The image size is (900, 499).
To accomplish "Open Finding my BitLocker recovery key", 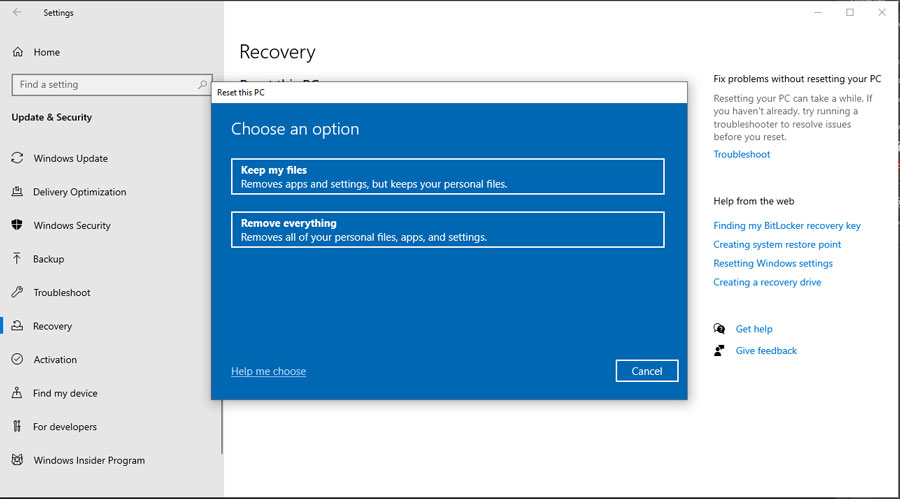I will coord(787,226).
